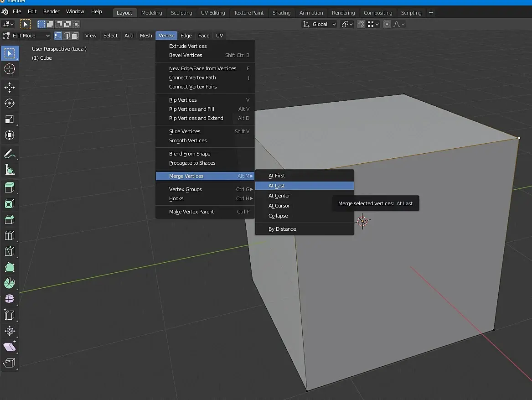
Task: Choose At Center from merge submenu
Action: pyautogui.click(x=279, y=196)
